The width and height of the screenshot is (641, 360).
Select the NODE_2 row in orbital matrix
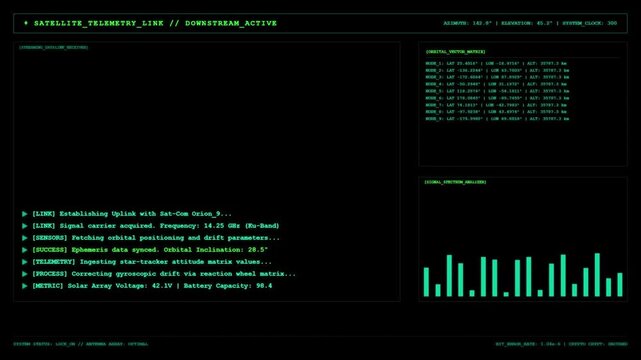497,70
